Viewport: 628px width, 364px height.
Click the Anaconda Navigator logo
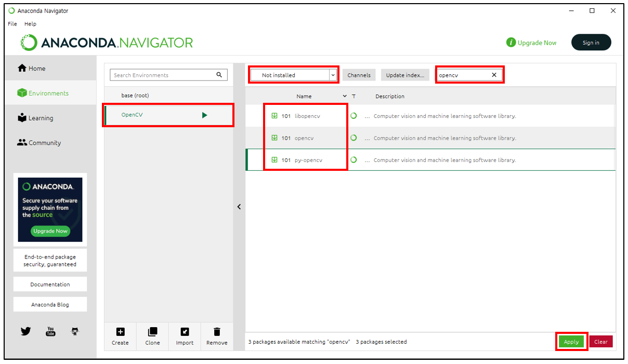pos(107,43)
